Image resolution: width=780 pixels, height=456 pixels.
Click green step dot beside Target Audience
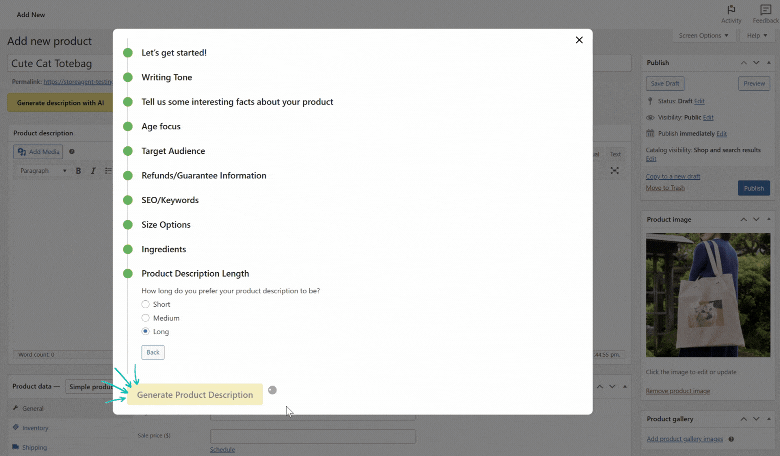(x=128, y=151)
